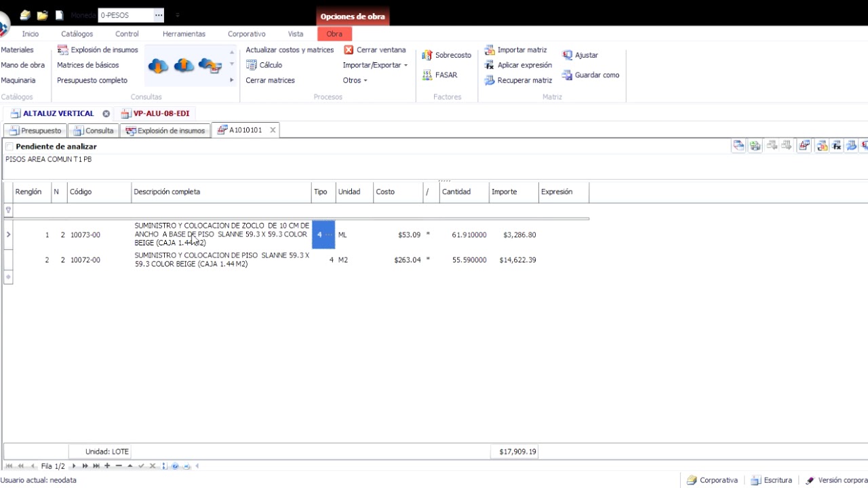Viewport: 868px width, 488px height.
Task: Click the cloud upload icon
Action: 184,66
